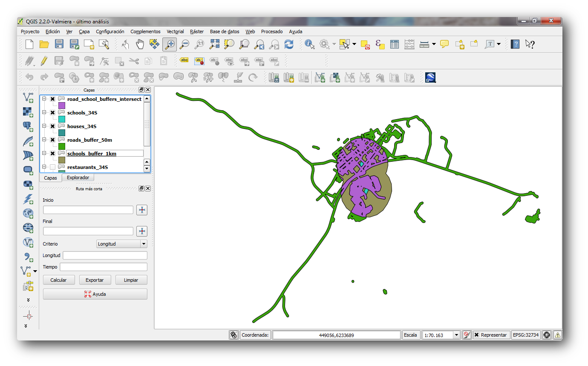Open the Procesado menu
This screenshot has height=366, width=588.
pos(272,31)
